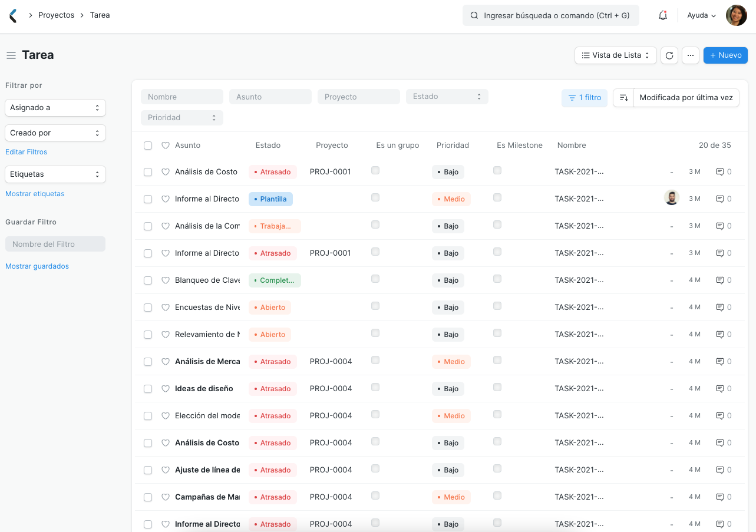Open comments of Campañas de Mar row
756x532 pixels.
[724, 497]
